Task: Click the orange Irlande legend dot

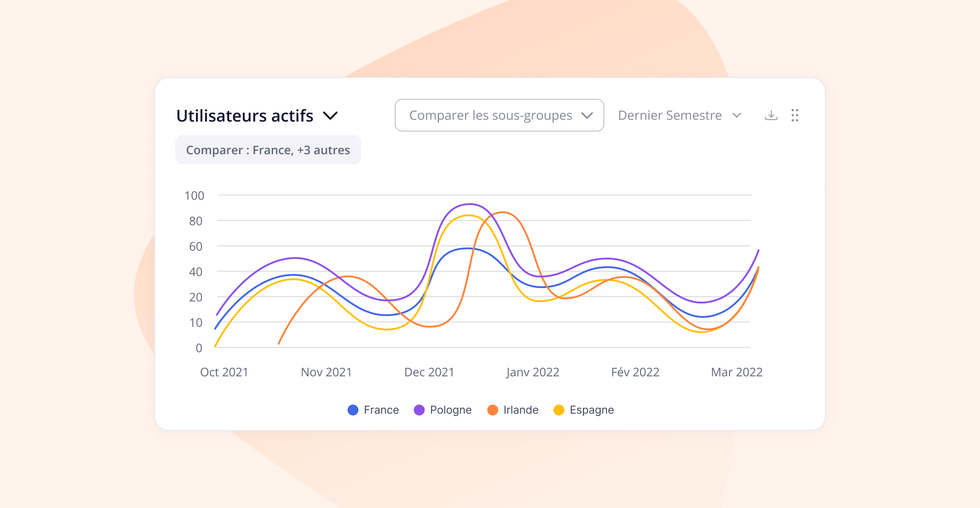Action: coord(493,410)
